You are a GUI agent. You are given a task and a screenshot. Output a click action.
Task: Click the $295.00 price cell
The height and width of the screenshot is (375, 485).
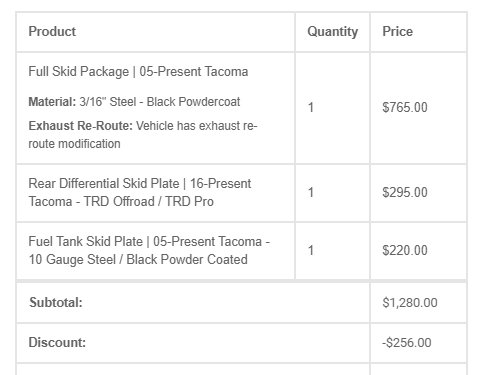[x=405, y=192]
